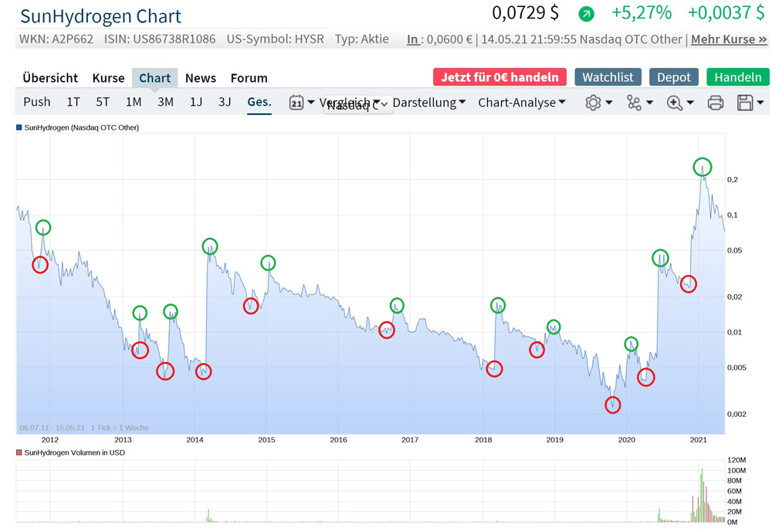This screenshot has height=532, width=772.
Task: Save the chart via floppy disk icon
Action: pos(745,103)
